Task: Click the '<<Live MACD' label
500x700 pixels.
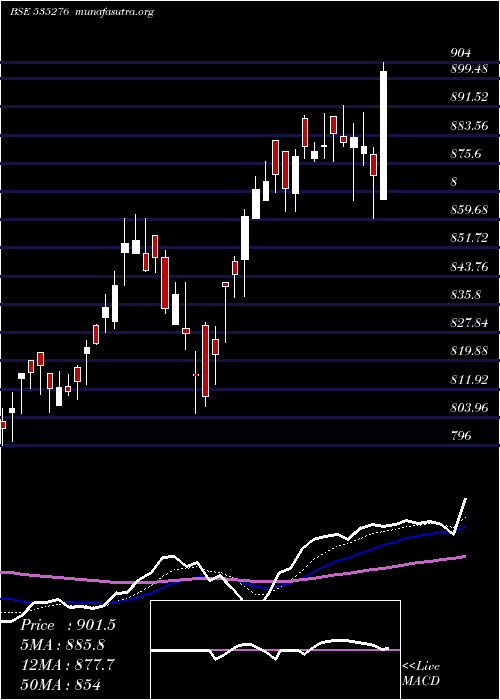Action: pyautogui.click(x=421, y=674)
